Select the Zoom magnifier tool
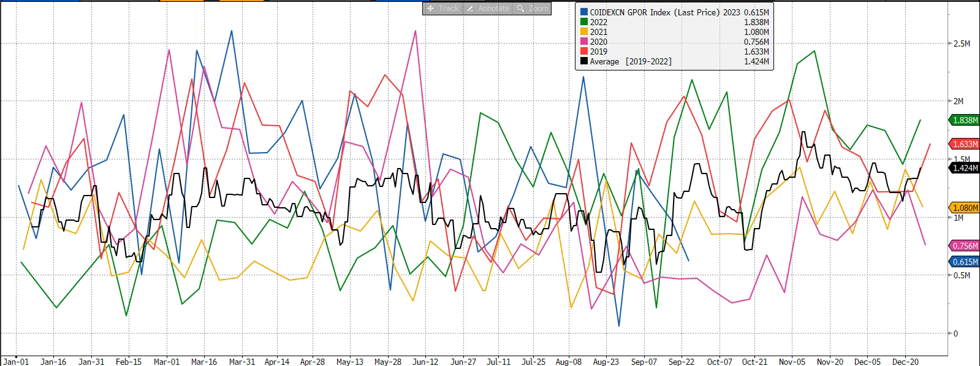Screen dimensions: 980x366 (x=532, y=9)
